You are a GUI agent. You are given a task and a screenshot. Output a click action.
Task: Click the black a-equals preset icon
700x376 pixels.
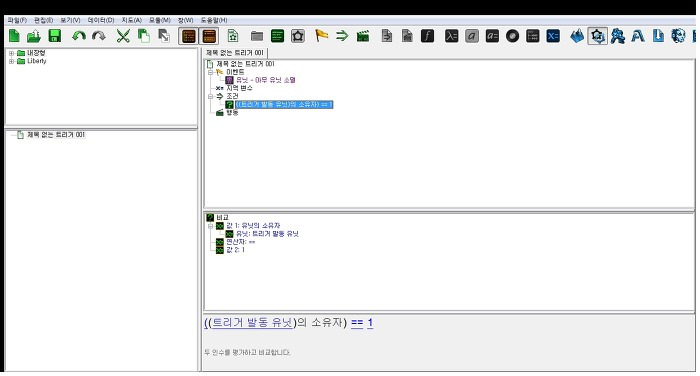pyautogui.click(x=492, y=36)
